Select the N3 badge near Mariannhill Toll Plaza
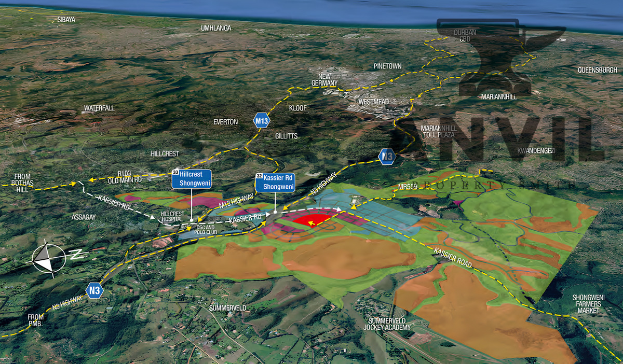 click(387, 156)
